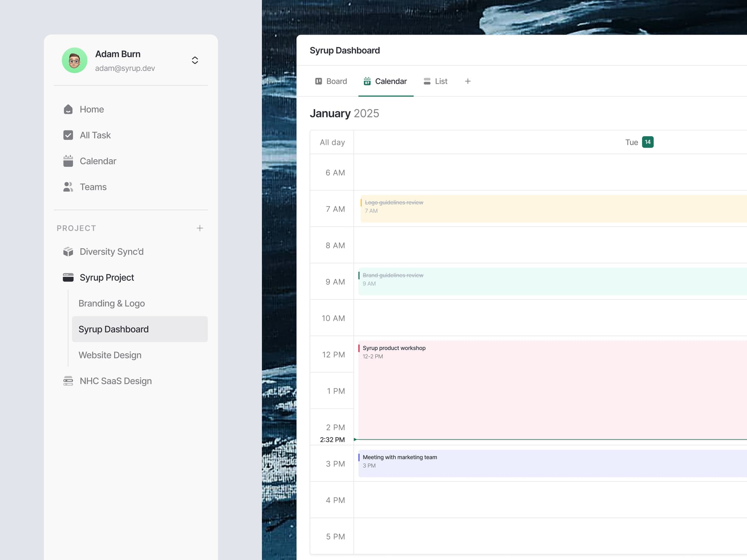The width and height of the screenshot is (747, 560).
Task: Click the Syrup Project folder icon
Action: 68,277
